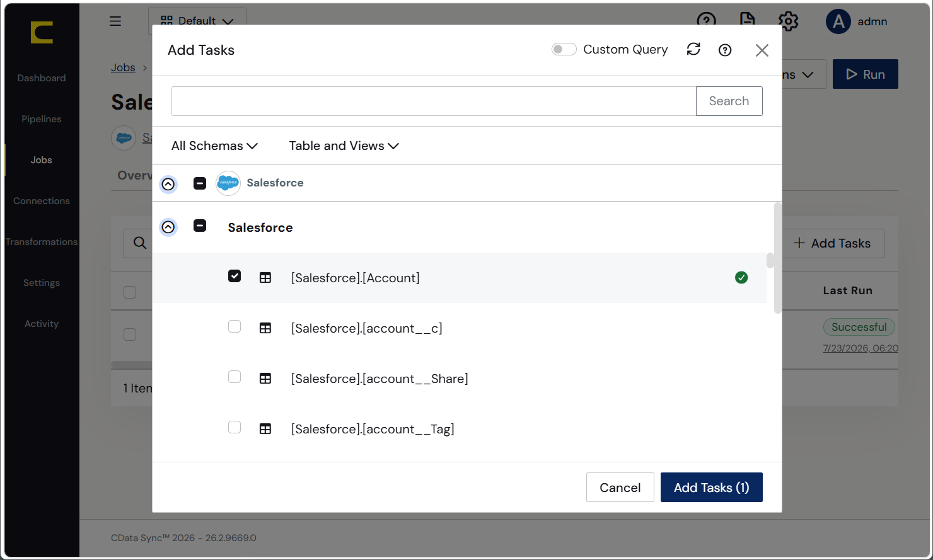The image size is (933, 560).
Task: Click the CData logo in sidebar
Action: [42, 32]
